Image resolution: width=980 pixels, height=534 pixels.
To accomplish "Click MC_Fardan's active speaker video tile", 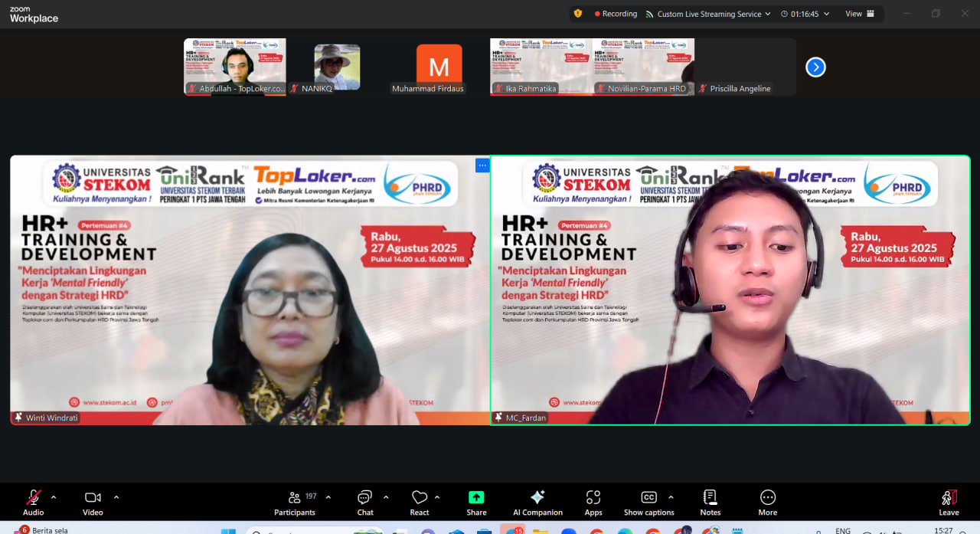I will tap(730, 290).
